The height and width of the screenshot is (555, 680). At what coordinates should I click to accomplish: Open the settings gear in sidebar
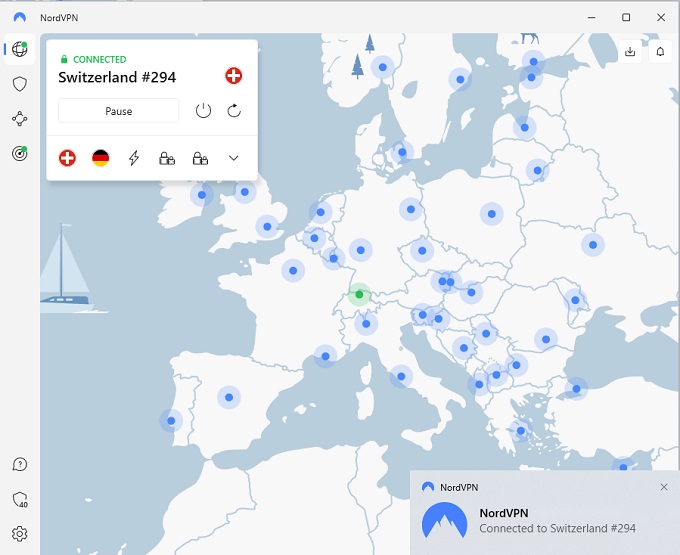coord(20,534)
